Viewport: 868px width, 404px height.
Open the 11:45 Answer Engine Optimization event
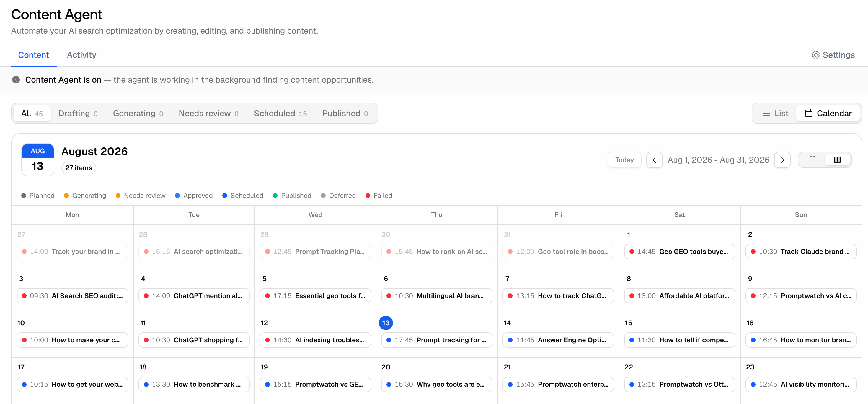click(558, 340)
